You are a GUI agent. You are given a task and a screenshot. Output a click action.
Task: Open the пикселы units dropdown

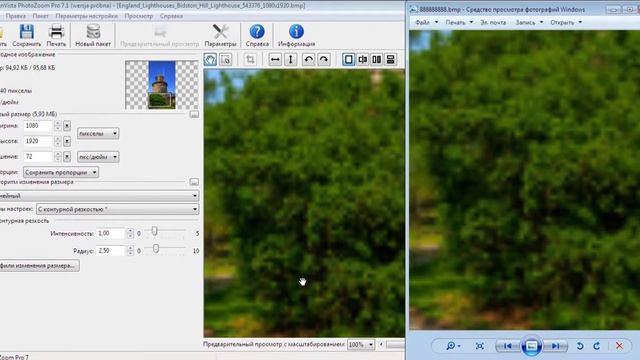[x=98, y=133]
